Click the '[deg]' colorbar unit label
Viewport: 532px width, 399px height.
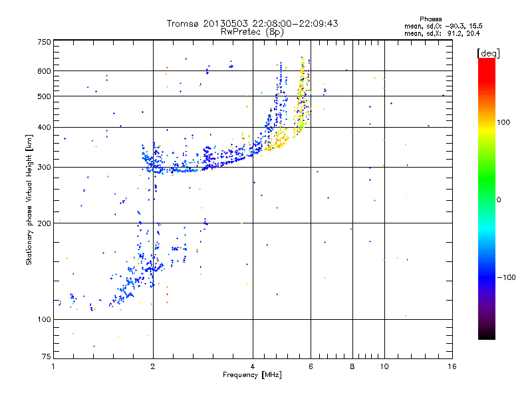[x=488, y=53]
